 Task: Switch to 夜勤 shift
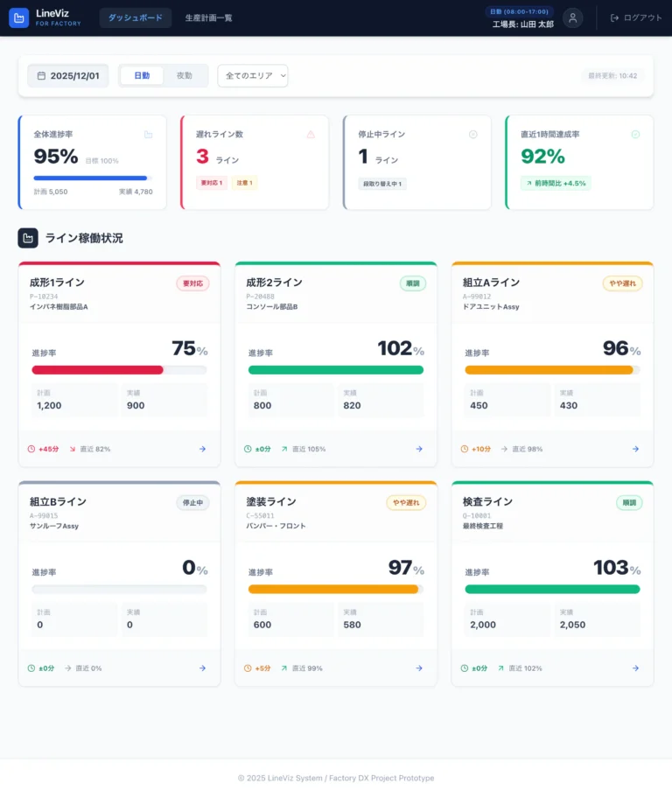(x=185, y=76)
